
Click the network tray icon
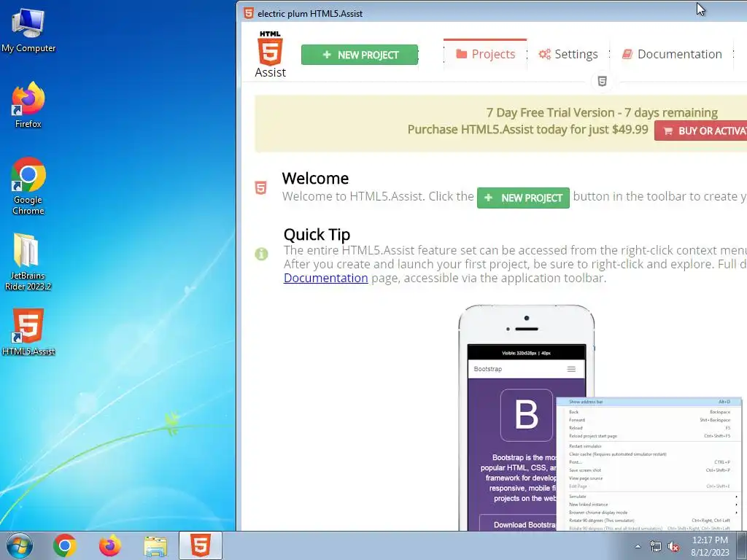click(655, 546)
